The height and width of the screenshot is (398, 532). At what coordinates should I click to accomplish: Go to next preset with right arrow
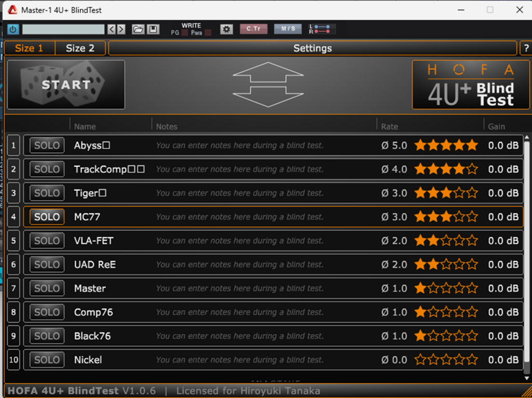(121, 29)
